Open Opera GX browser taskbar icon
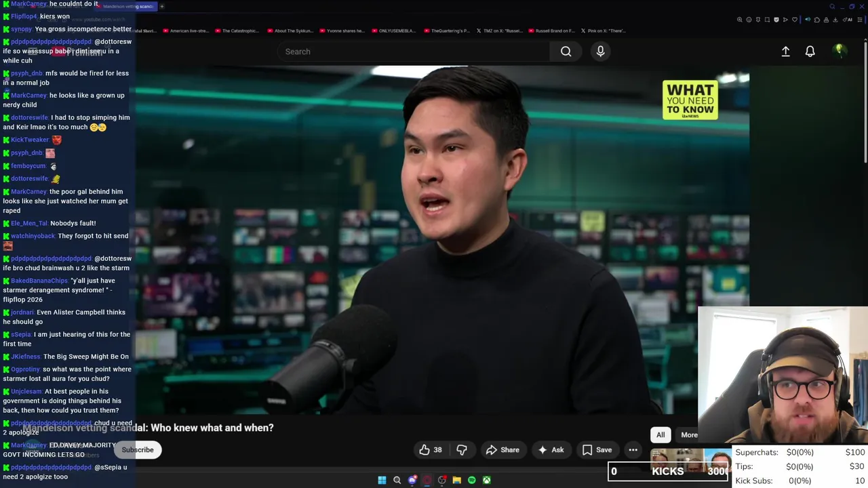 click(427, 480)
